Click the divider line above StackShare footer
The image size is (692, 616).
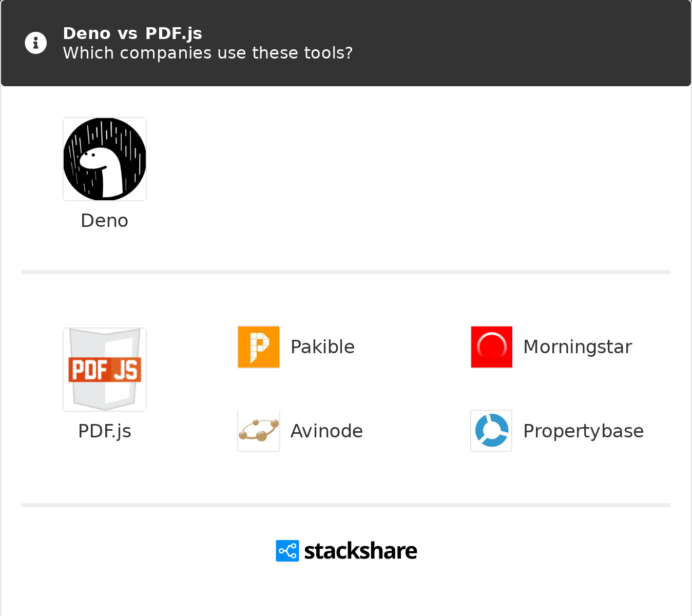[x=346, y=505]
